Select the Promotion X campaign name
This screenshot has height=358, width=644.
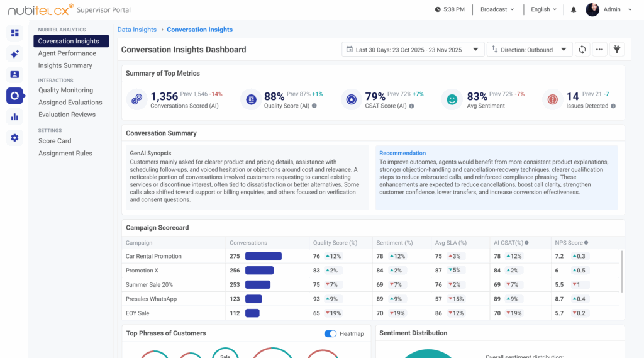coord(142,271)
